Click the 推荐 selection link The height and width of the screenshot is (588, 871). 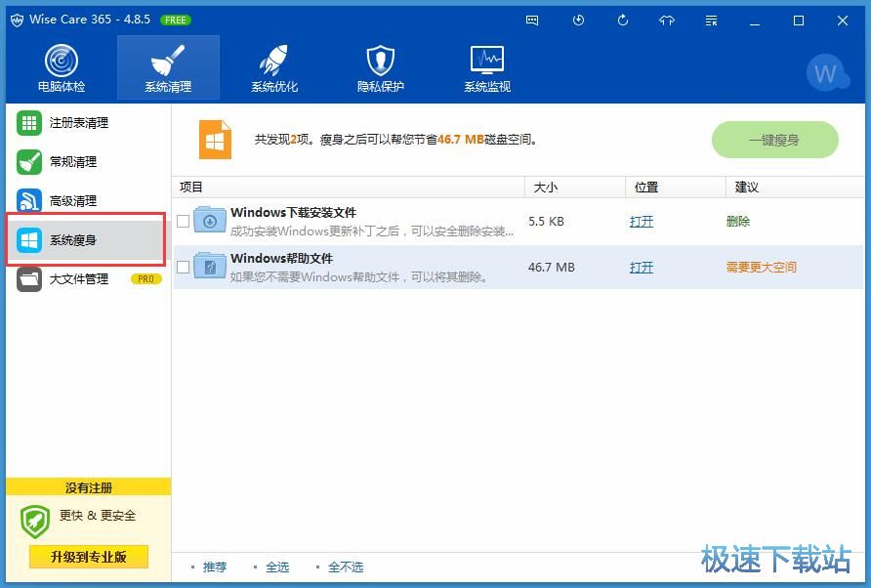coord(215,567)
